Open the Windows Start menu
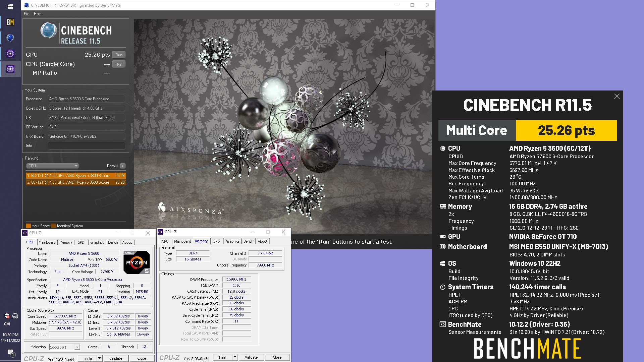644x362 pixels. [x=10, y=6]
